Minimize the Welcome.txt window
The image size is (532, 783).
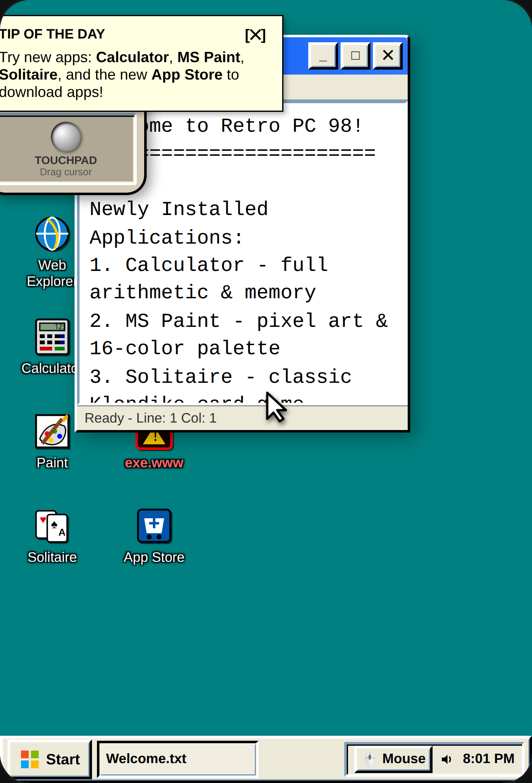tap(323, 56)
